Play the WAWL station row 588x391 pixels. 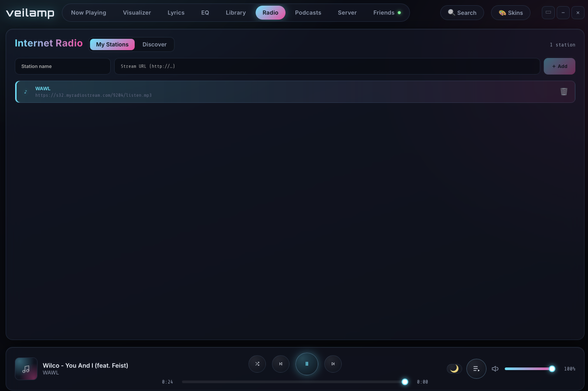[x=295, y=91]
